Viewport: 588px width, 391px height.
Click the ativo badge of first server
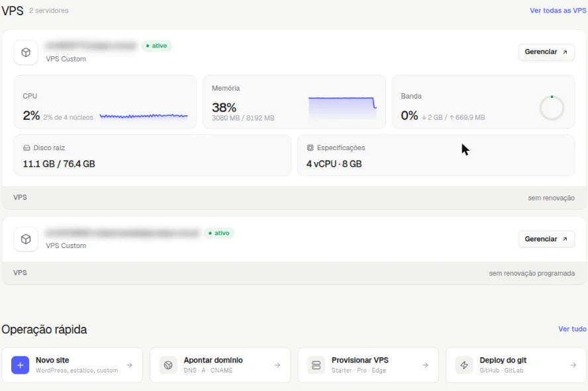[157, 46]
